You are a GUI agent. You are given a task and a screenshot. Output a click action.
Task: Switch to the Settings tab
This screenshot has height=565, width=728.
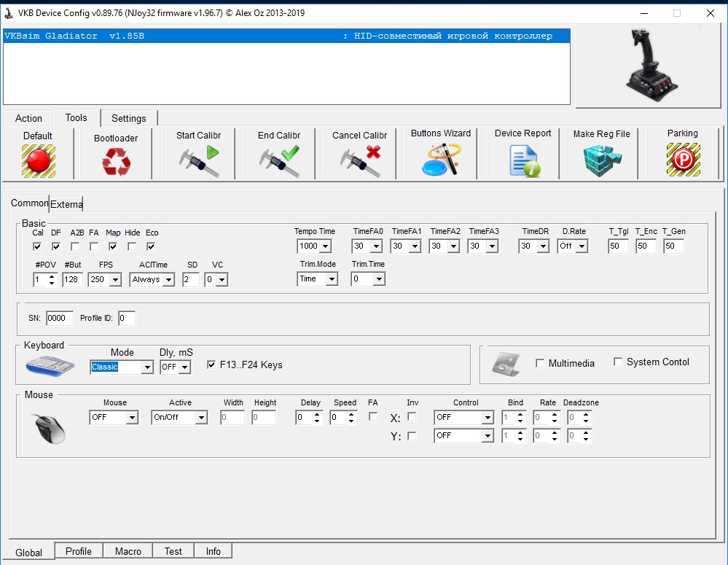[x=128, y=119]
